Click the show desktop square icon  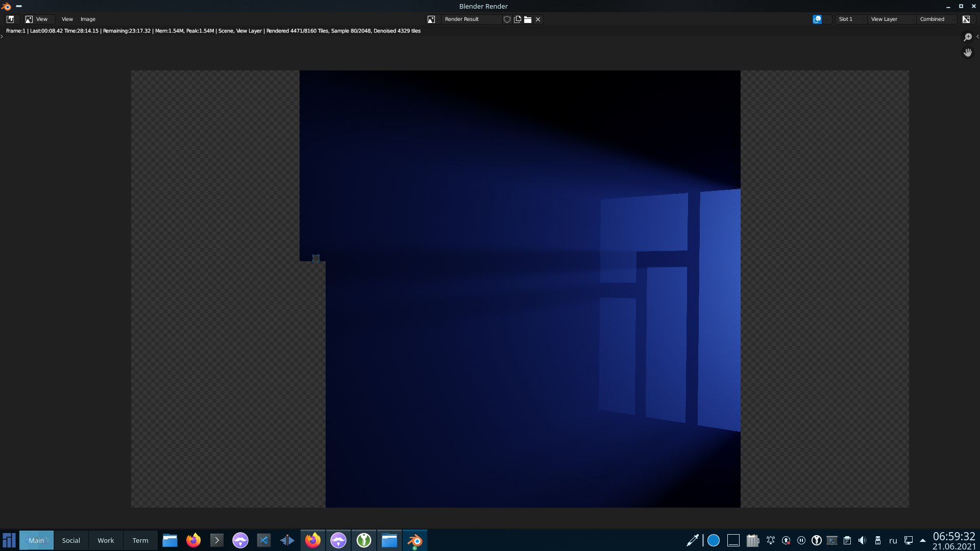733,540
